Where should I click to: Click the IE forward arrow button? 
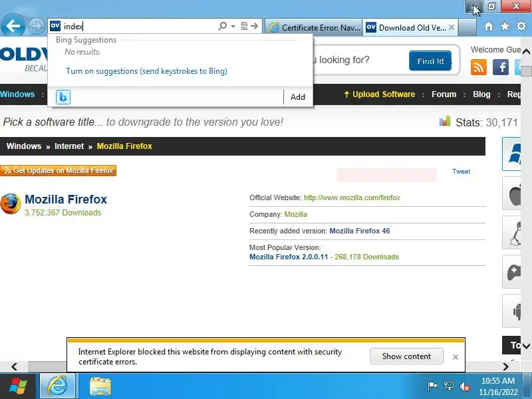click(x=37, y=26)
